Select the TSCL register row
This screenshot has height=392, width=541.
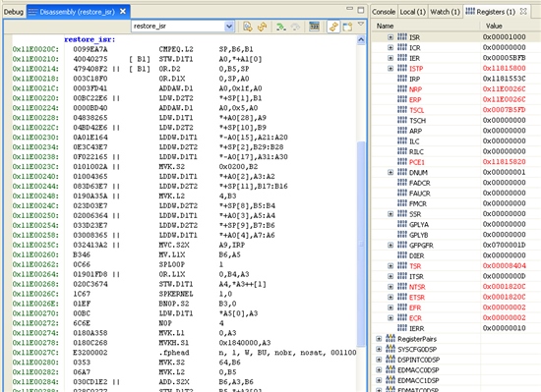[x=456, y=110]
